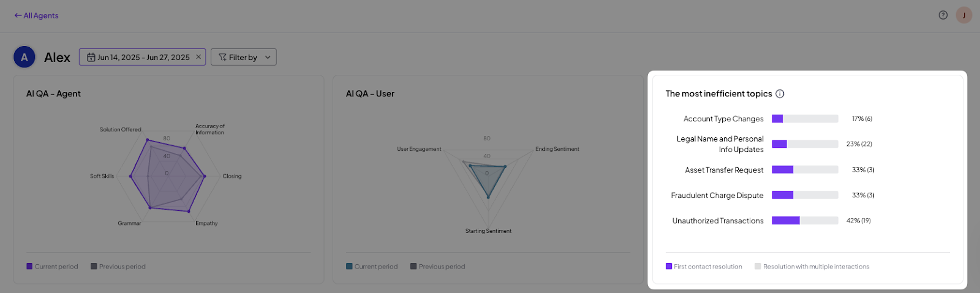Click the filter funnel icon
980x293 pixels.
click(x=222, y=57)
